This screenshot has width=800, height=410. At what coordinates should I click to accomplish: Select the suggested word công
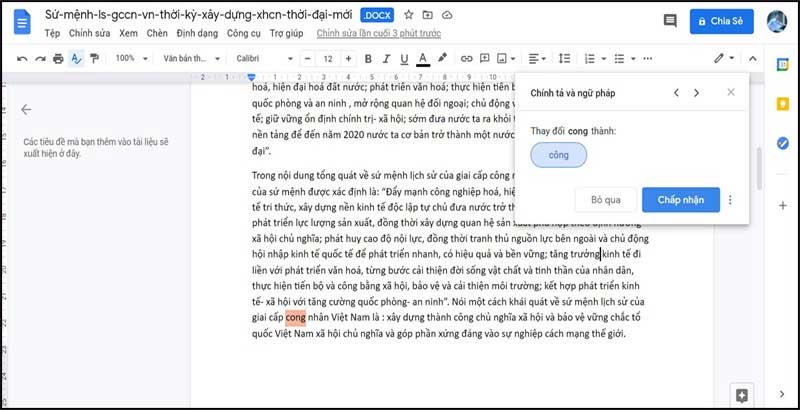click(559, 155)
